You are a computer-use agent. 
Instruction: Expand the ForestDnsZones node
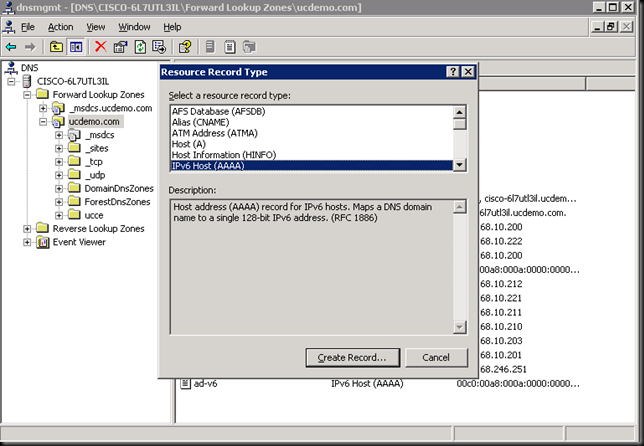[x=59, y=202]
